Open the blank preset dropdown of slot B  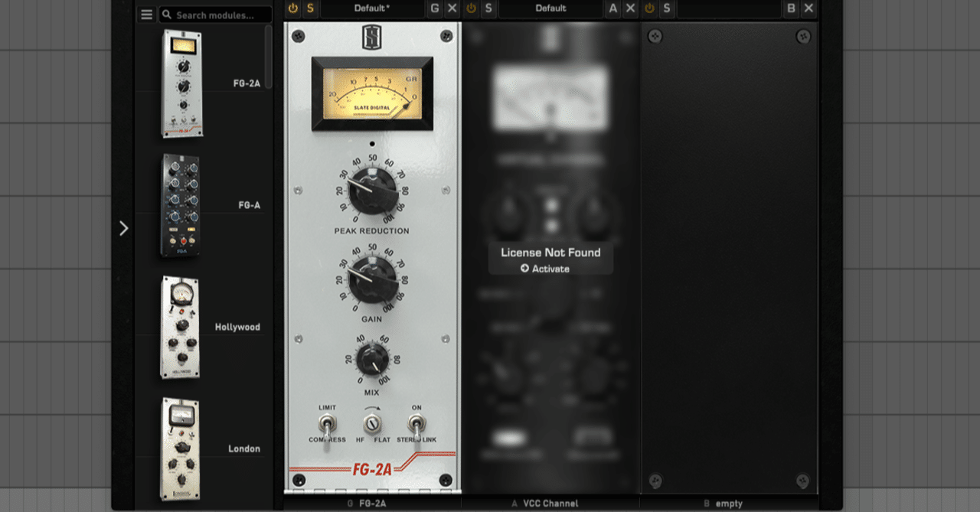tap(729, 8)
